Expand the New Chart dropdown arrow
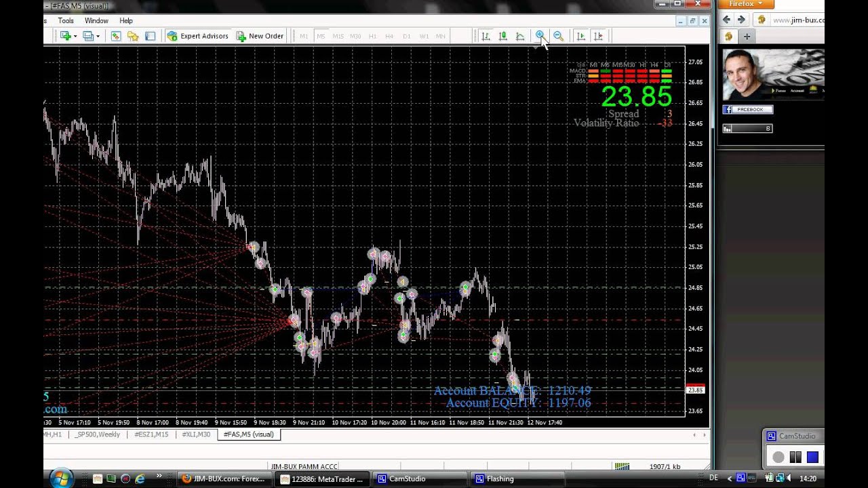This screenshot has width=868, height=488. [x=75, y=36]
